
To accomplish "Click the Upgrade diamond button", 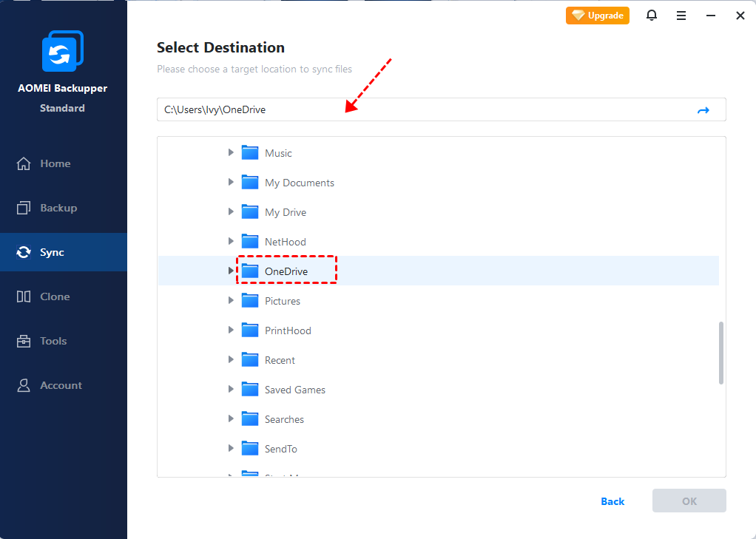I will tap(598, 16).
